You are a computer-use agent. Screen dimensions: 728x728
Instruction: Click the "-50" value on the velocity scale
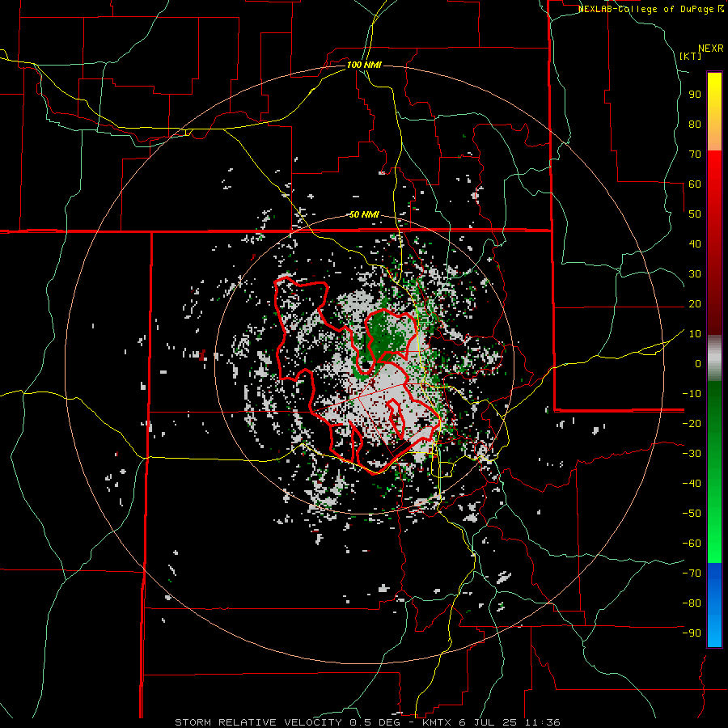click(692, 514)
